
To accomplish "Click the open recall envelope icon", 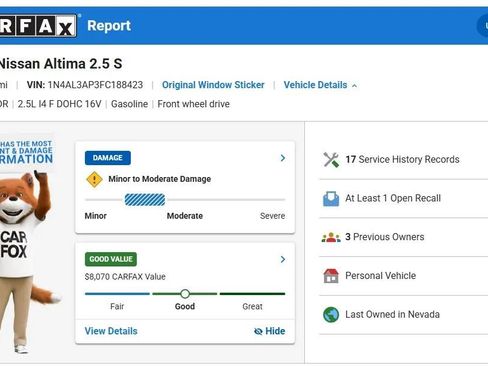I will (331, 199).
